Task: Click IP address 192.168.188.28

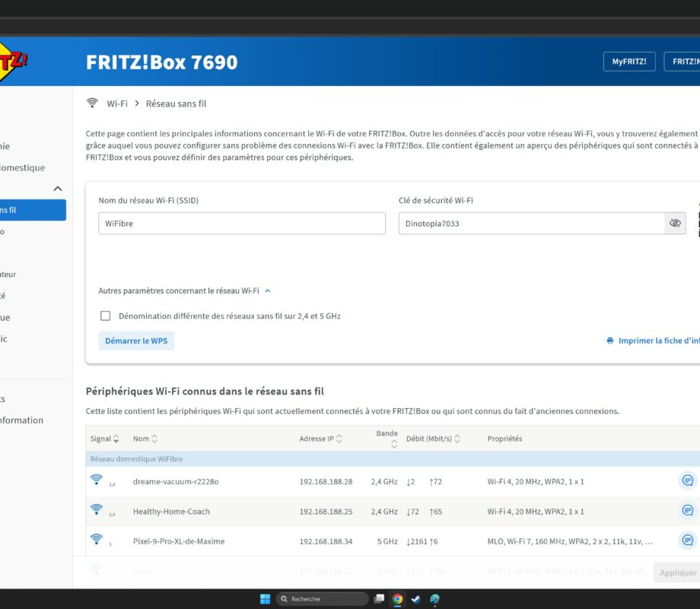Action: click(326, 482)
